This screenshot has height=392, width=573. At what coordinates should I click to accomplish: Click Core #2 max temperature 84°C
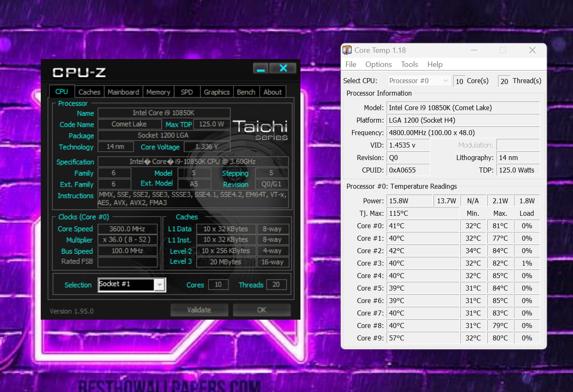pyautogui.click(x=500, y=251)
